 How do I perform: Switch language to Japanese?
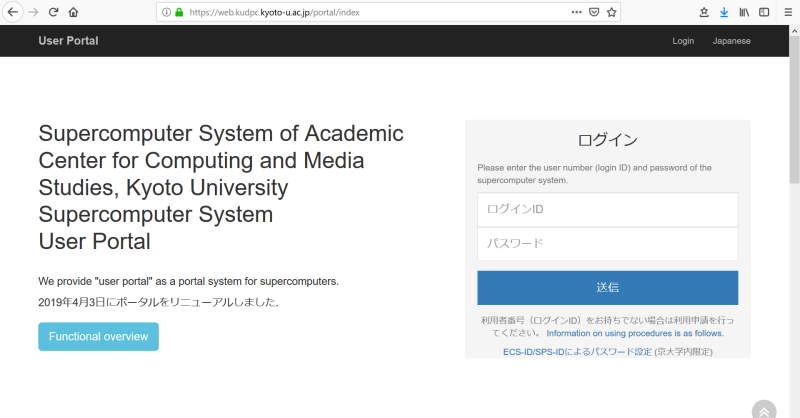pos(732,41)
